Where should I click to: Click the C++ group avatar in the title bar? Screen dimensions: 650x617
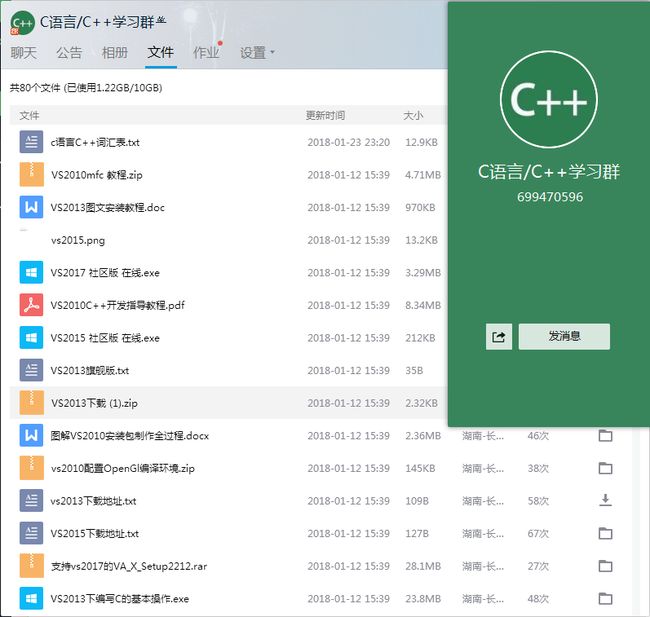tap(23, 23)
